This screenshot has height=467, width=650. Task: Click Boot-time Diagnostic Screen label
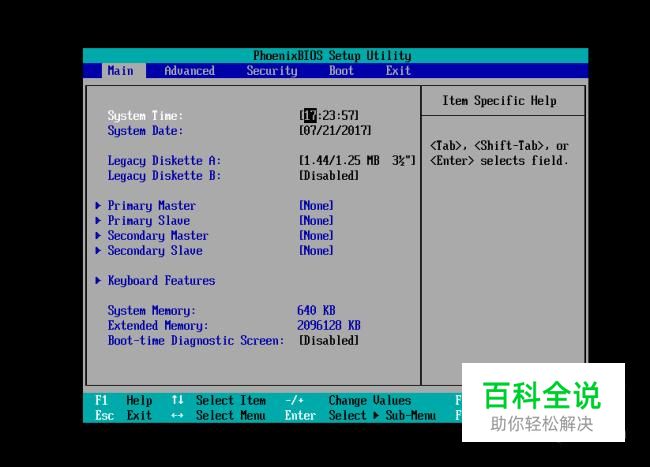(196, 341)
